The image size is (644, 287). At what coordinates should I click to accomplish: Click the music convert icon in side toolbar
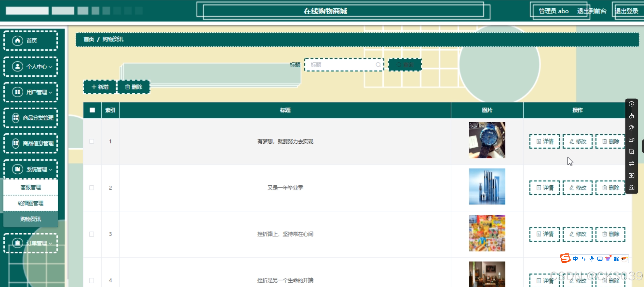point(632,128)
